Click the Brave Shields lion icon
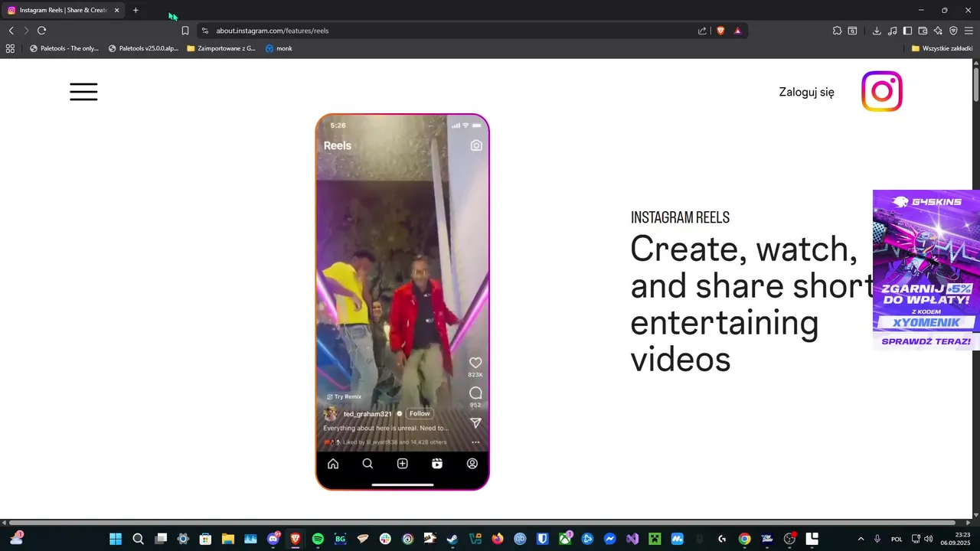This screenshot has width=980, height=551. click(x=720, y=31)
